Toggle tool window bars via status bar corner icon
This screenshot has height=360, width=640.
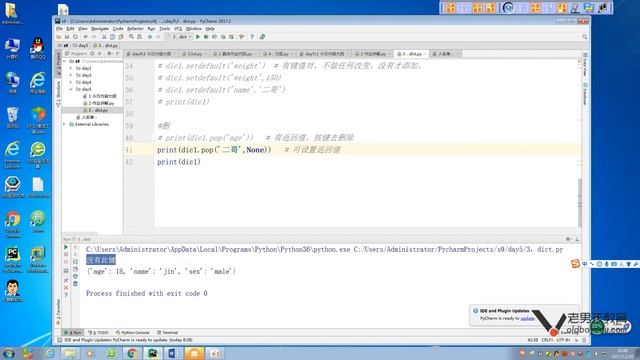click(x=60, y=340)
